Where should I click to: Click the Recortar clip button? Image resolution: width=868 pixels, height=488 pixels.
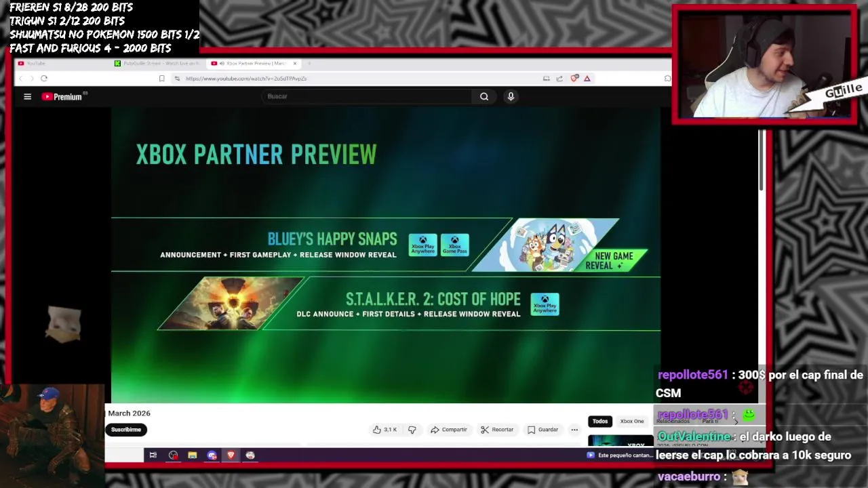[497, 430]
